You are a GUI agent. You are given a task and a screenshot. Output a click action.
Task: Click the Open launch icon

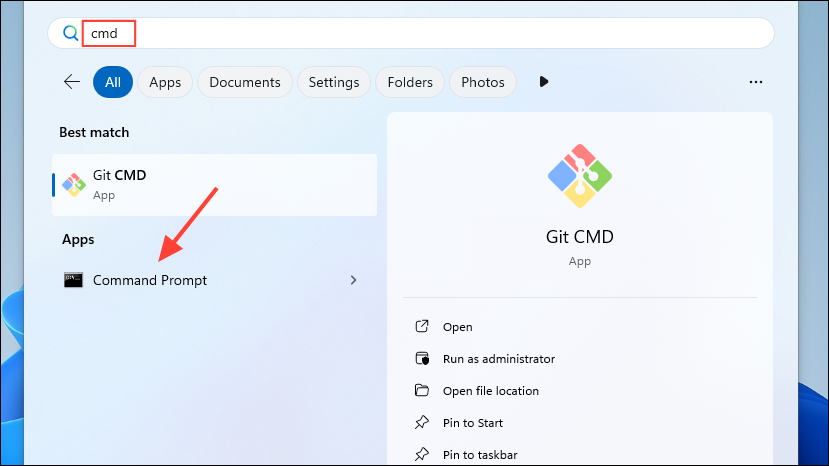point(421,326)
